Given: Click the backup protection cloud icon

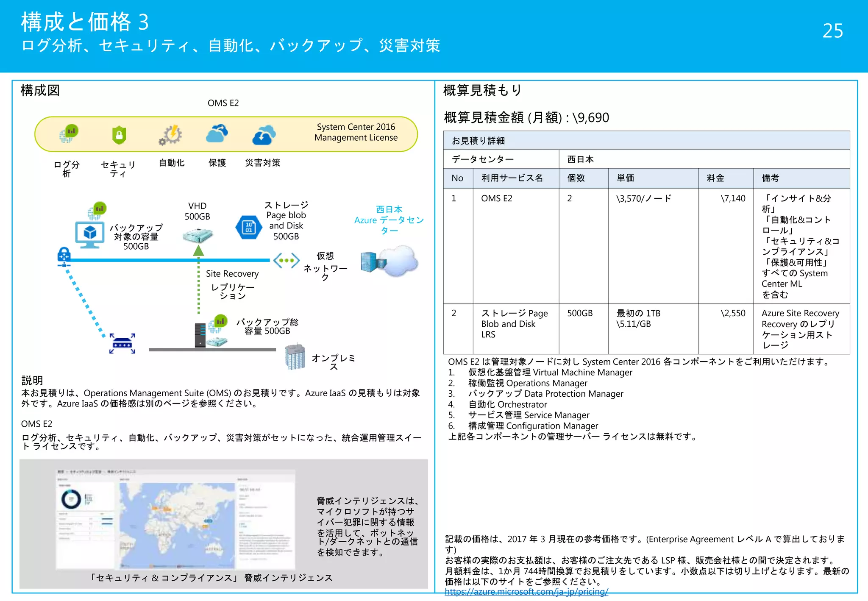Looking at the screenshot, I should 217,134.
